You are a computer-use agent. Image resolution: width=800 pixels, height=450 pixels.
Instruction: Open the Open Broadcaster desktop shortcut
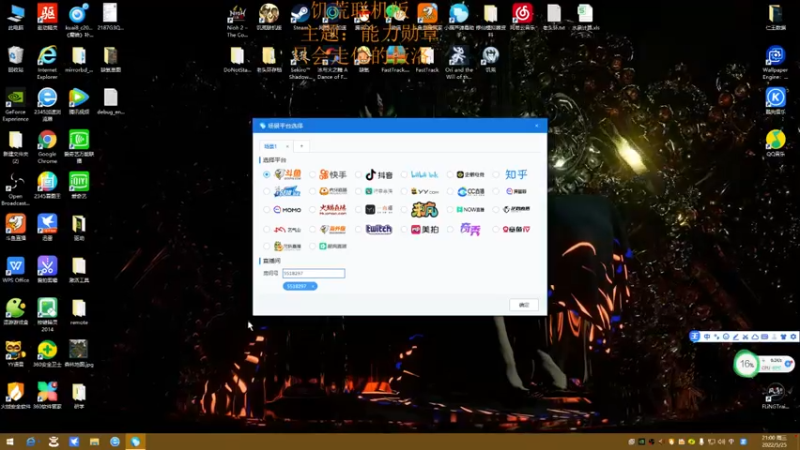click(15, 189)
